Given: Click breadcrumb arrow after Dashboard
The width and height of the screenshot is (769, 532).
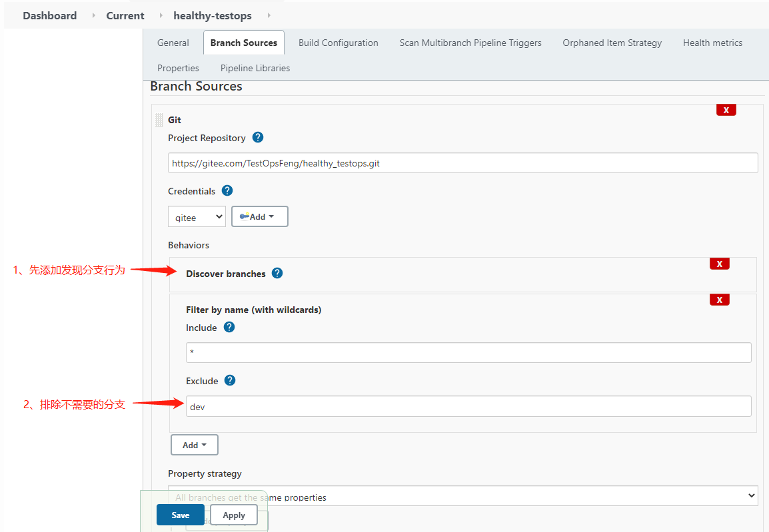Looking at the screenshot, I should click(x=94, y=16).
